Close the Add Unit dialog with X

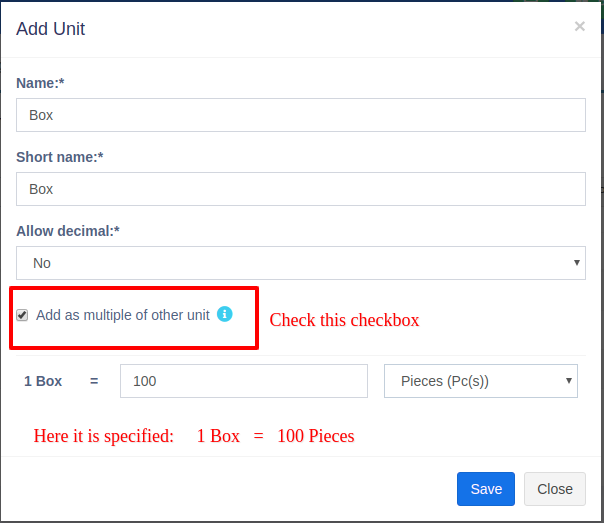pyautogui.click(x=579, y=27)
